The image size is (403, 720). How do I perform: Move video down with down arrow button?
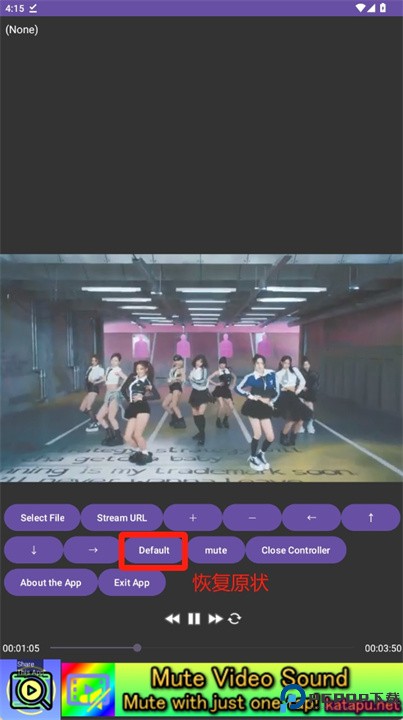[x=34, y=550]
